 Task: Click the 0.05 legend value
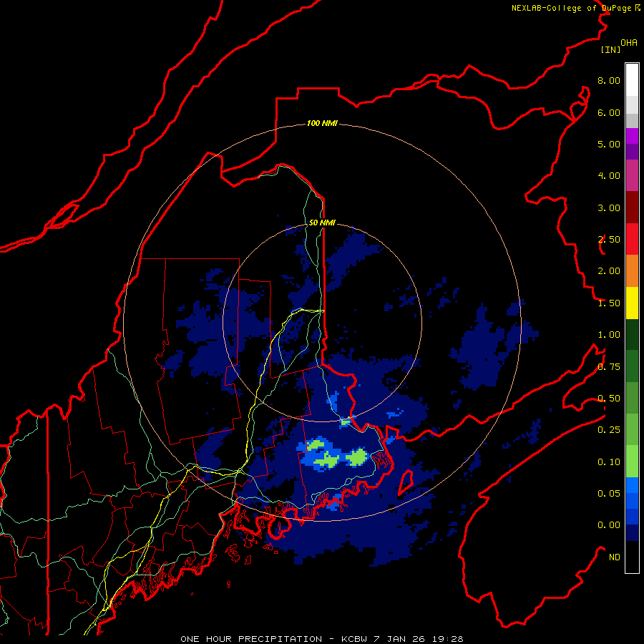(609, 494)
